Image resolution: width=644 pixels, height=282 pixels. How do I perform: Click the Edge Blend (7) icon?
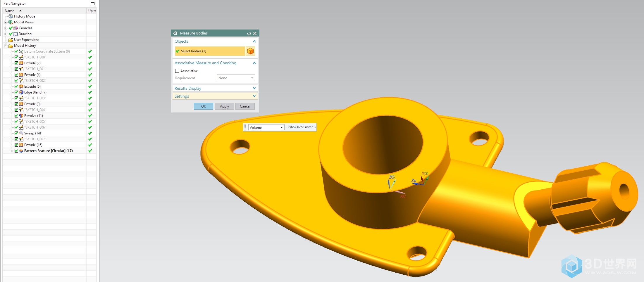21,92
